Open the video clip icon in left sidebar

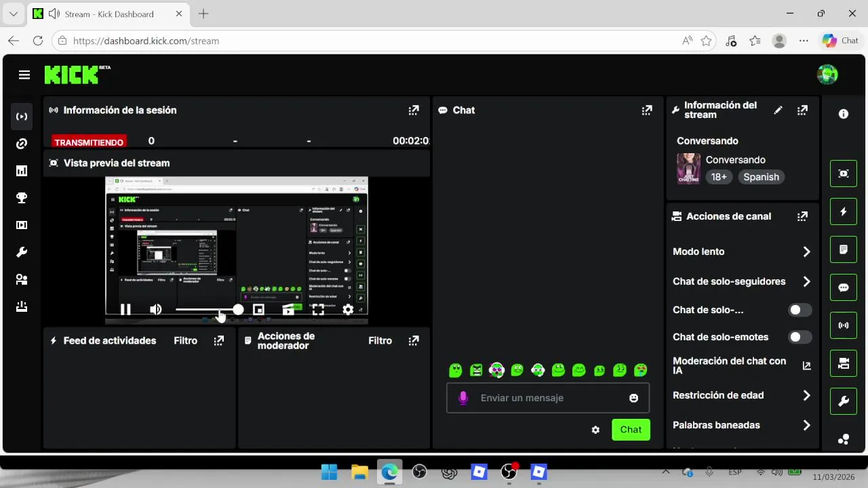pyautogui.click(x=22, y=225)
